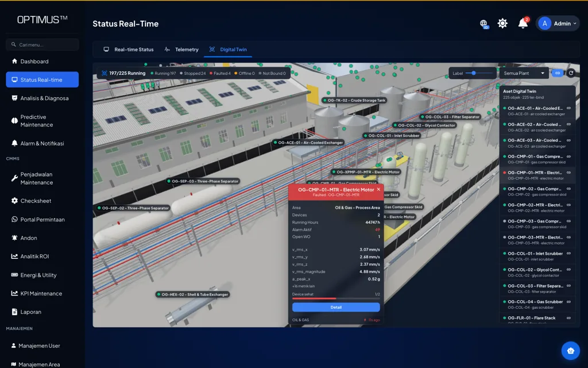Click the Manajemen Area map icon

pos(14,364)
